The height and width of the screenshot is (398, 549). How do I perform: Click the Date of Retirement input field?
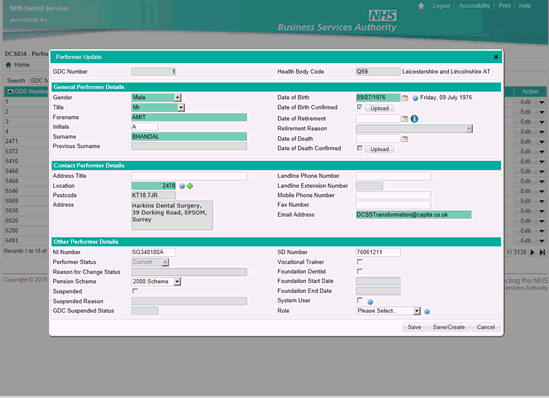(378, 119)
